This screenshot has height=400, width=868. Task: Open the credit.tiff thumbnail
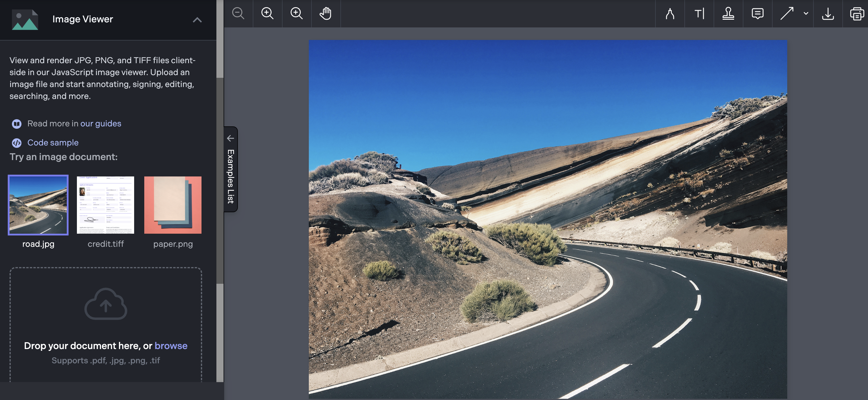tap(106, 205)
